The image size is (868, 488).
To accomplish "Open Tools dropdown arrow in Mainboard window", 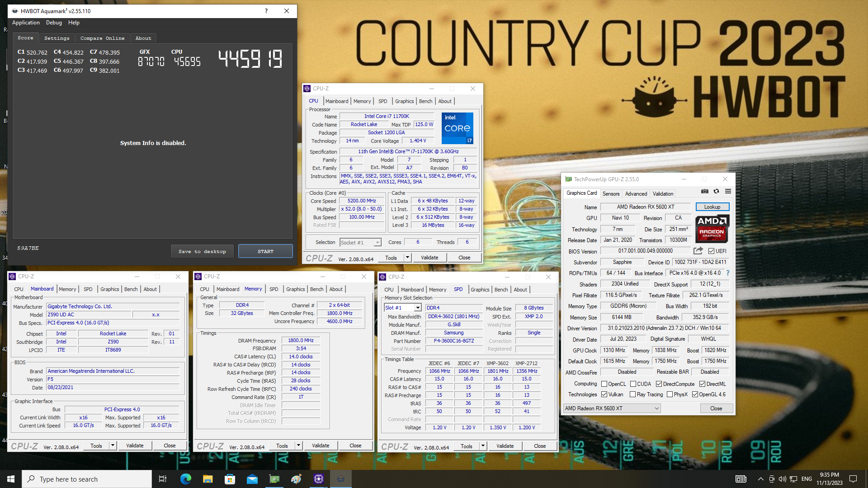I will coord(113,446).
